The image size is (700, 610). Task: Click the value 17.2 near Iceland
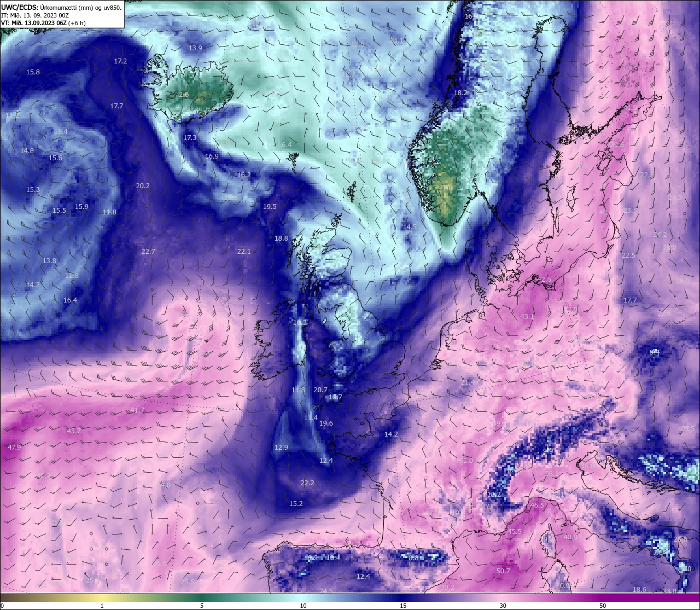(120, 61)
